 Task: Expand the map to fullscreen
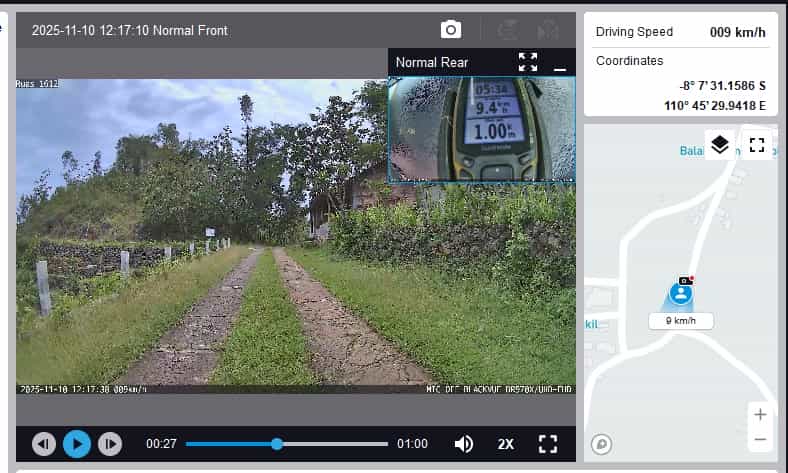pyautogui.click(x=757, y=145)
